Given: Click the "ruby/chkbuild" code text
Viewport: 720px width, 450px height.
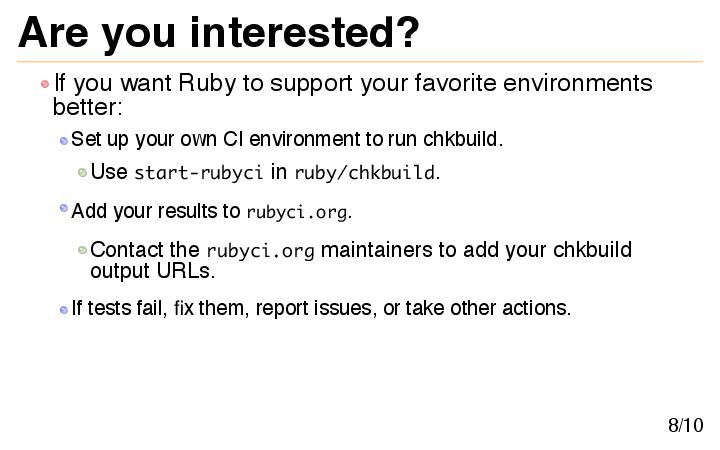Looking at the screenshot, I should point(364,173).
